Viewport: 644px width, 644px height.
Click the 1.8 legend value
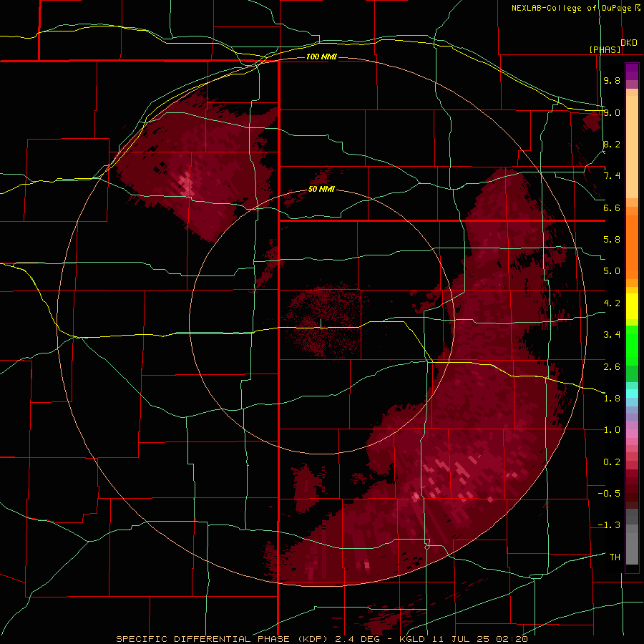point(612,399)
